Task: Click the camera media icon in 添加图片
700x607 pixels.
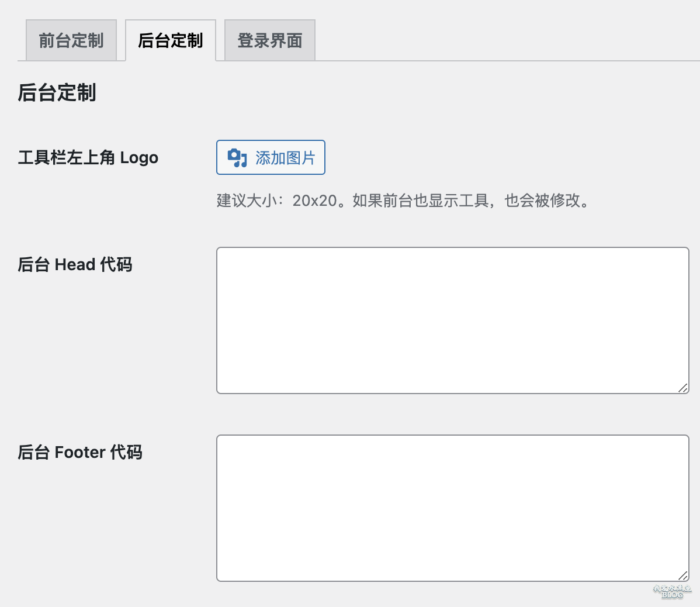Action: click(x=237, y=158)
